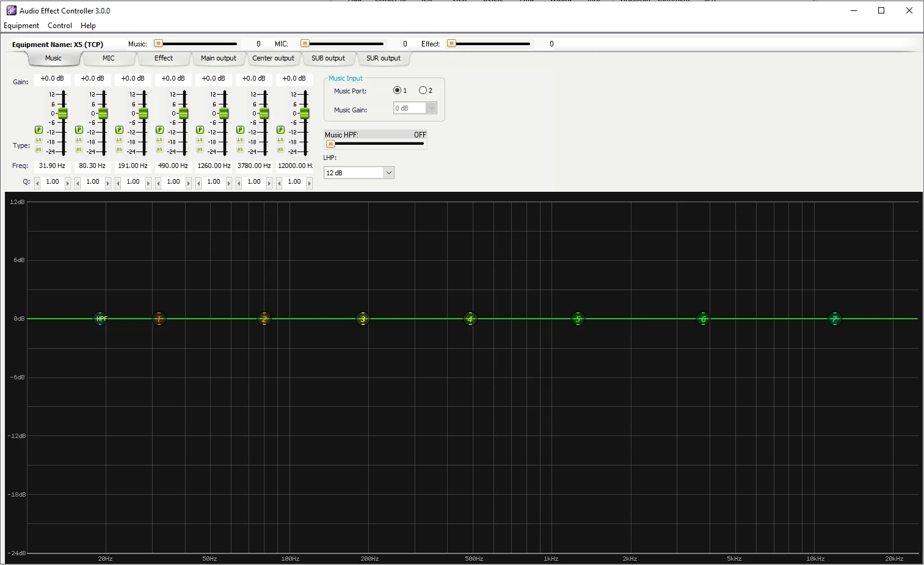Click the MIC volume slider handle
This screenshot has width=924, height=565.
click(305, 43)
